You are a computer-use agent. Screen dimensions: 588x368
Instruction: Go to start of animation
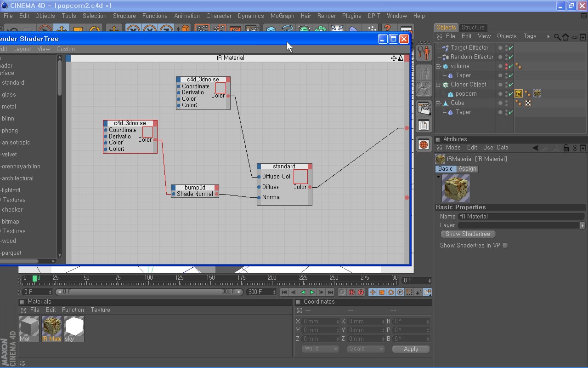click(x=284, y=292)
